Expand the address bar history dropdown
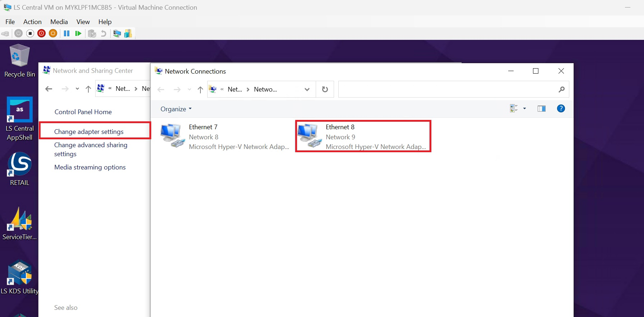 click(307, 89)
